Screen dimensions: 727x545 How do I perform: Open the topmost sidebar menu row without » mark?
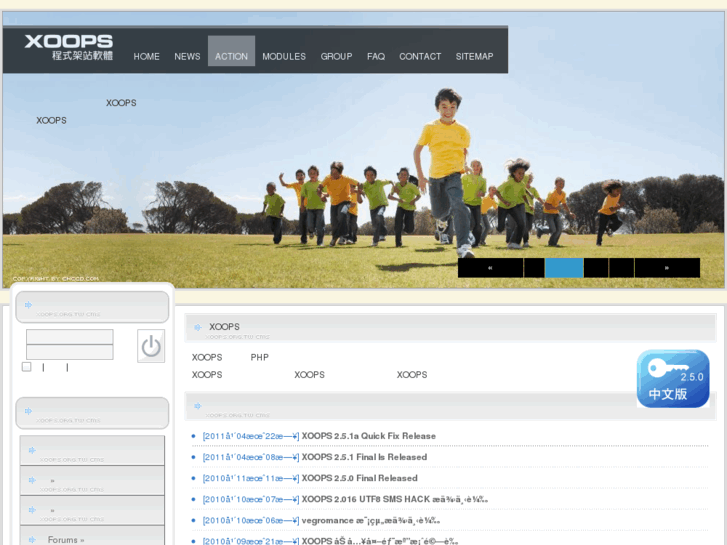[92, 450]
